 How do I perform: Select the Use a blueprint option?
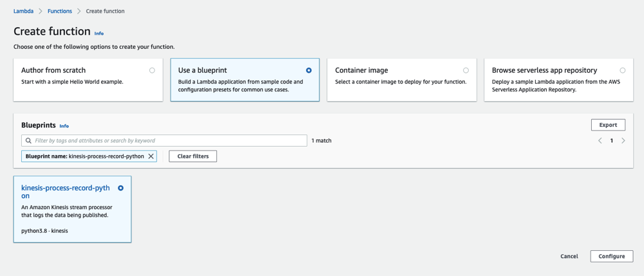pos(309,70)
